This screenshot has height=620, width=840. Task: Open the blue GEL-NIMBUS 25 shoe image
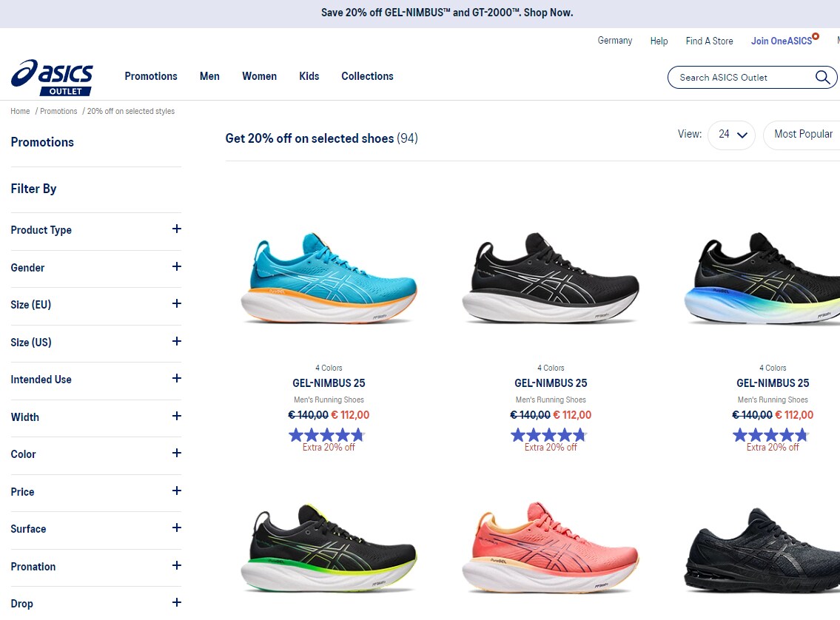coord(329,278)
